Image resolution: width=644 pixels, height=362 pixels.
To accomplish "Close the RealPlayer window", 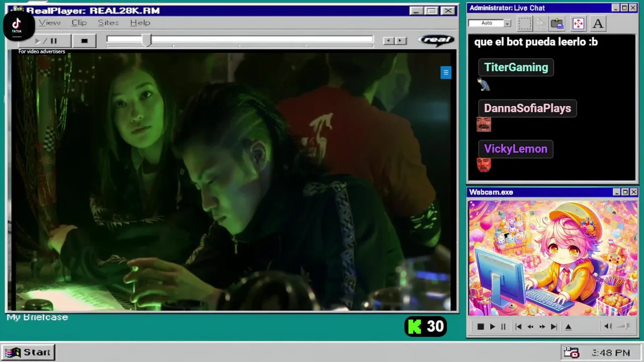I will (447, 11).
